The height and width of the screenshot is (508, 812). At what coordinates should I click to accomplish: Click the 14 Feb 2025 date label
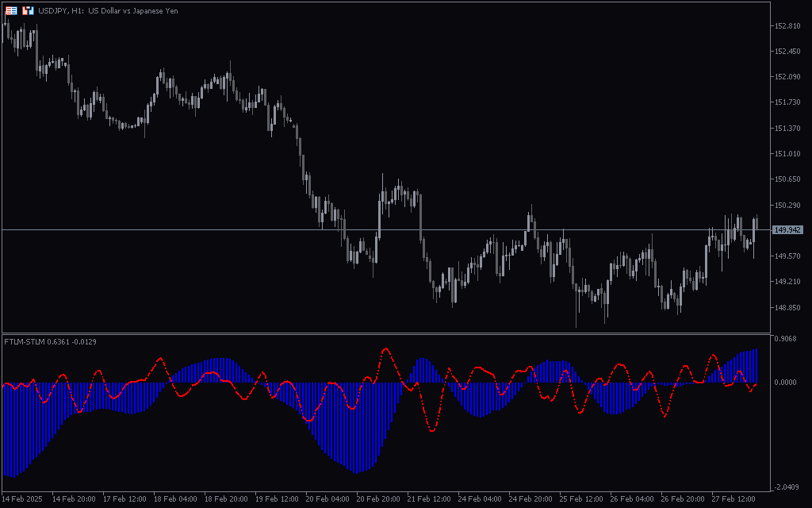pos(22,499)
